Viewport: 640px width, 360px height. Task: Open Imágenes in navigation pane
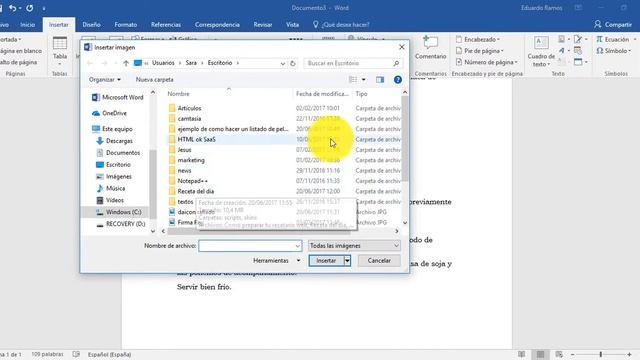click(113, 176)
